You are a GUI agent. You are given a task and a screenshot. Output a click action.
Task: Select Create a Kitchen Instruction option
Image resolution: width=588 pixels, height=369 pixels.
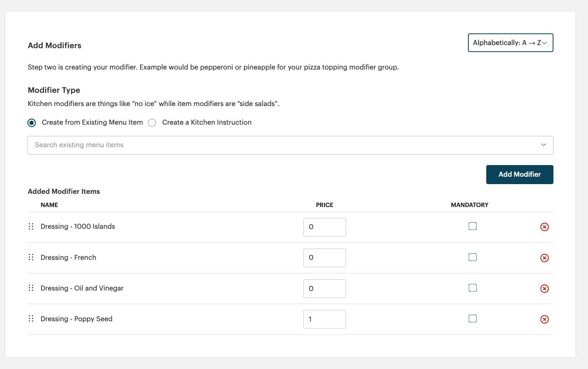[152, 123]
